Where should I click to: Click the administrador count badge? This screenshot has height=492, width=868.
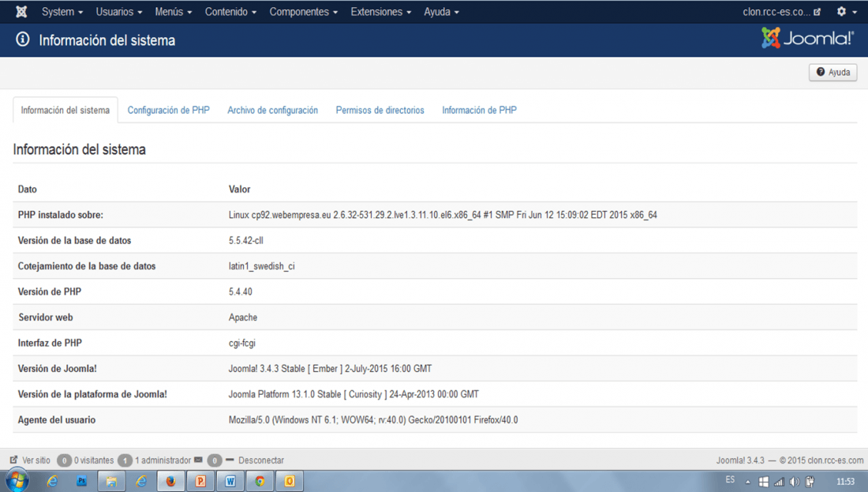click(x=125, y=460)
